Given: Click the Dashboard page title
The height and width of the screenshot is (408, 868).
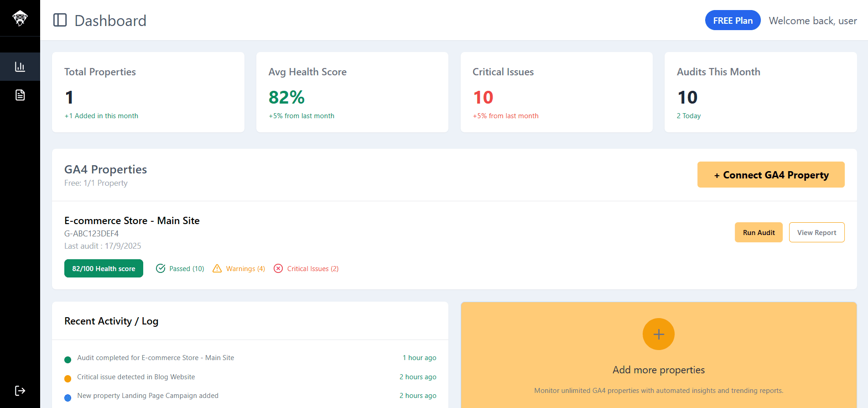Looking at the screenshot, I should pyautogui.click(x=110, y=21).
